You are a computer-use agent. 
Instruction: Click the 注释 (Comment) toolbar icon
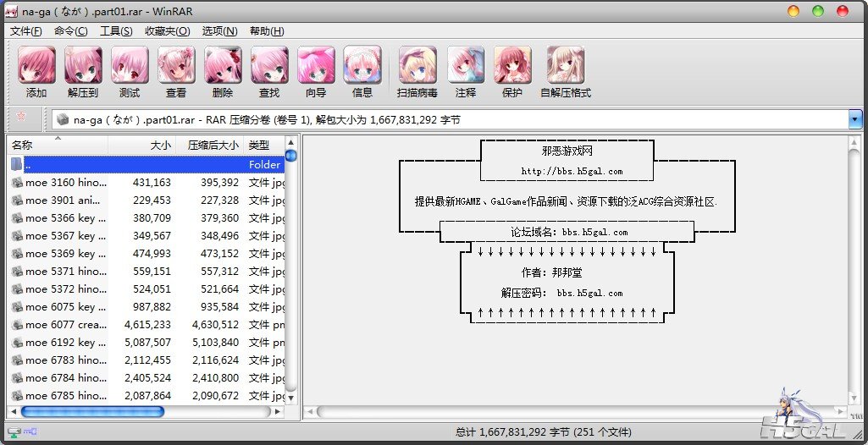click(466, 65)
